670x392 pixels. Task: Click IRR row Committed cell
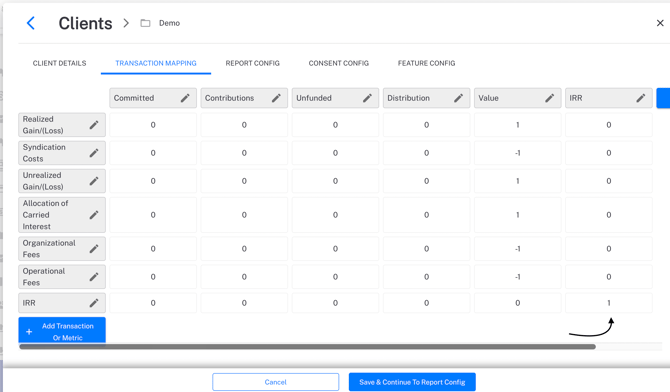(x=153, y=303)
